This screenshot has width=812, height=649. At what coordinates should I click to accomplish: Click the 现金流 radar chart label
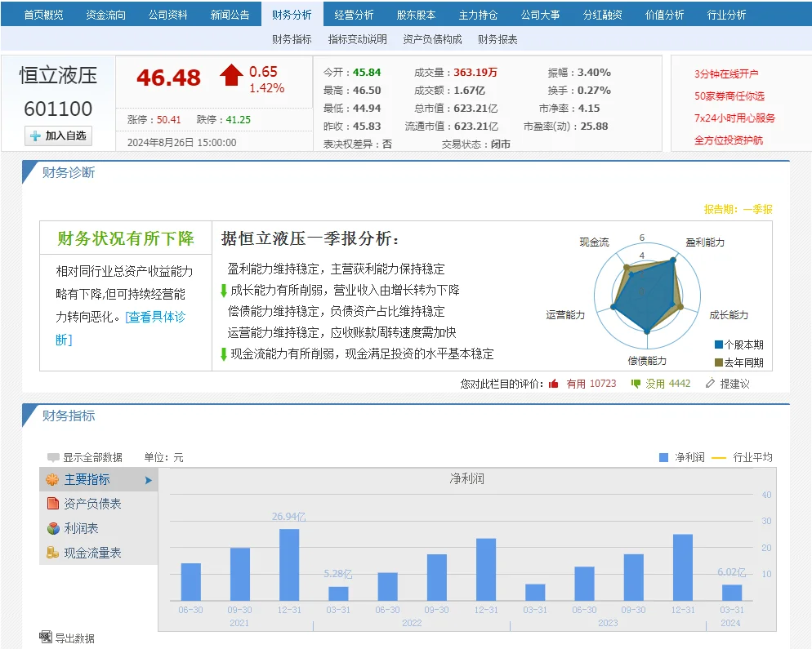point(594,242)
